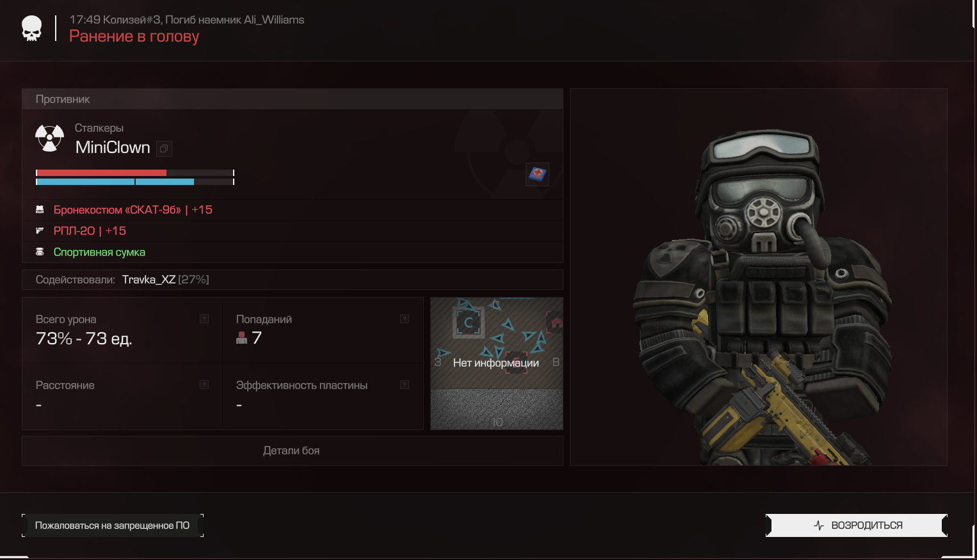Image resolution: width=977 pixels, height=560 pixels.
Task: Click the red health bar
Action: 135,173
